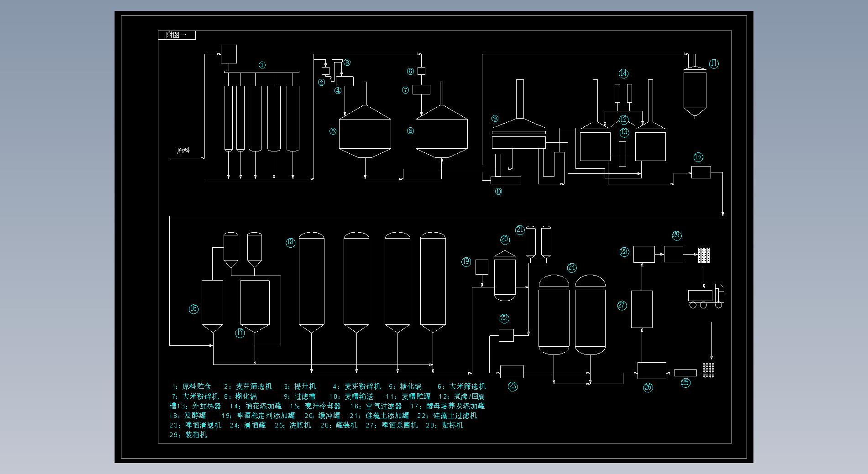Select legend entry '19：啤酒稳定剂添加罐'
868x474 pixels.
click(x=258, y=416)
